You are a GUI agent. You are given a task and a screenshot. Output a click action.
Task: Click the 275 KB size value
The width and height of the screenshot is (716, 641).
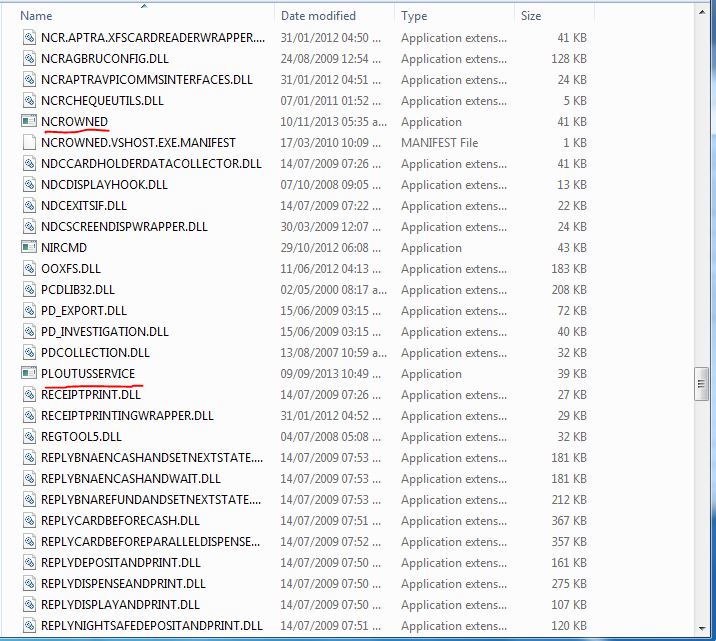click(x=569, y=583)
